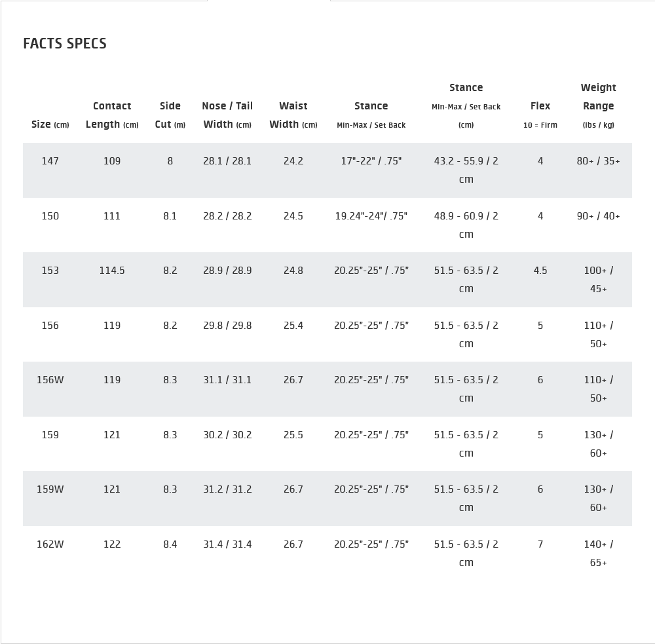The image size is (655, 644).
Task: Select the 24.2 waist width value
Action: (293, 161)
